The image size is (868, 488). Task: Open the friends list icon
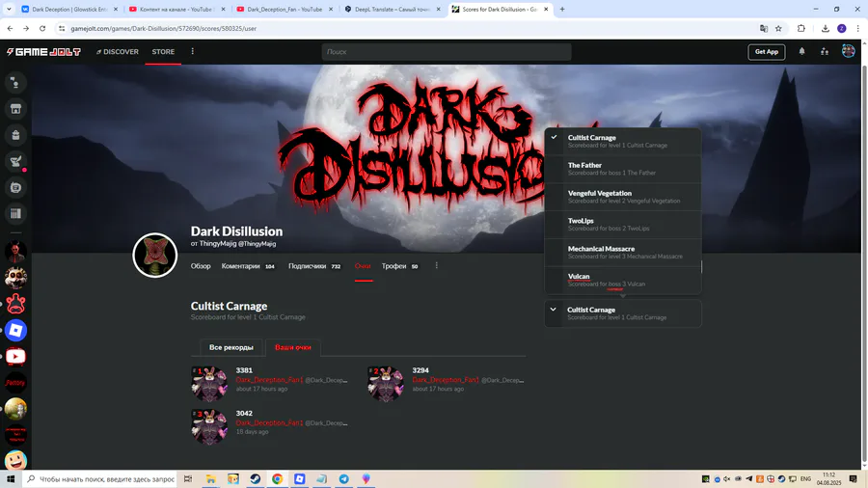pyautogui.click(x=825, y=51)
